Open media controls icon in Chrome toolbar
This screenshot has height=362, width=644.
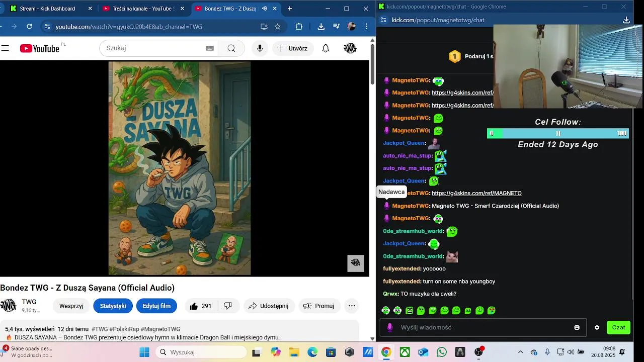[x=336, y=27]
